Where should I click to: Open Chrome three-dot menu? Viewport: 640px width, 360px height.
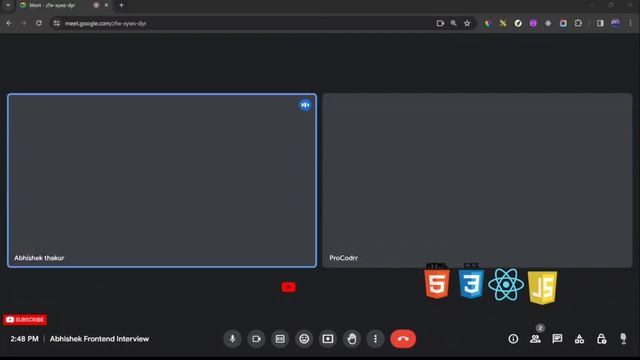click(630, 23)
